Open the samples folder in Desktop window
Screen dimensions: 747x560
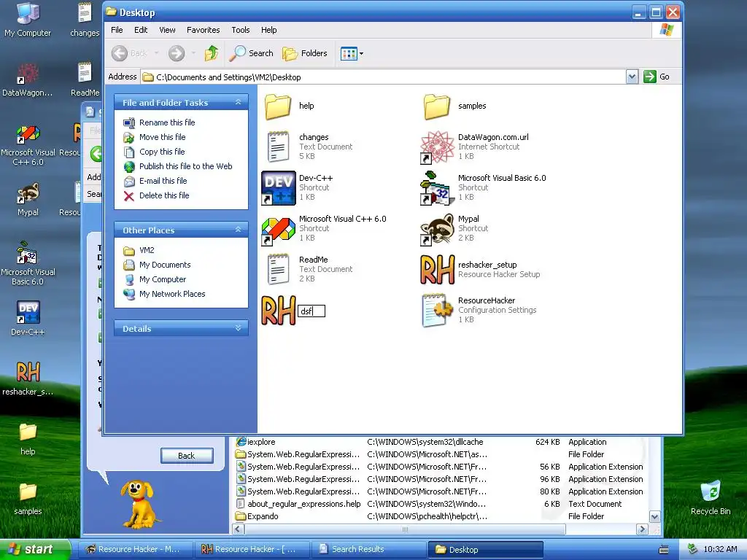437,106
